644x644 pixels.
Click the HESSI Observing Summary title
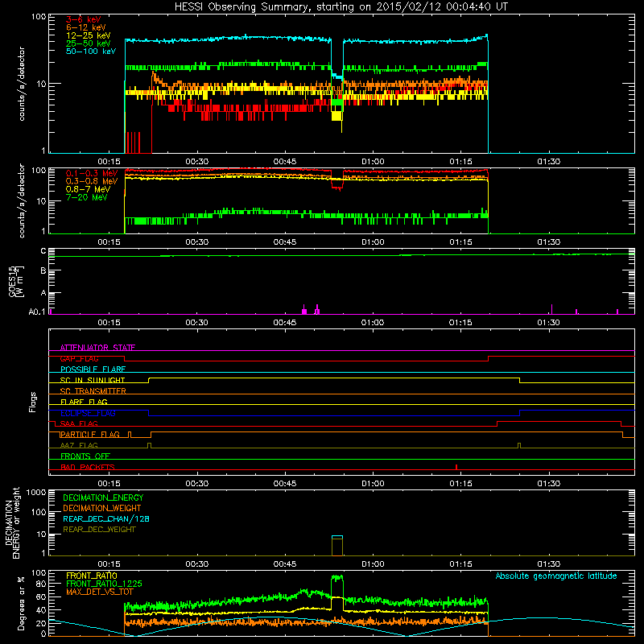[x=341, y=7]
